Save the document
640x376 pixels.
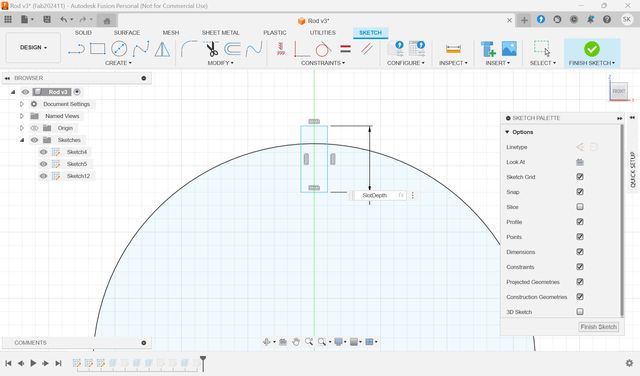(47, 20)
